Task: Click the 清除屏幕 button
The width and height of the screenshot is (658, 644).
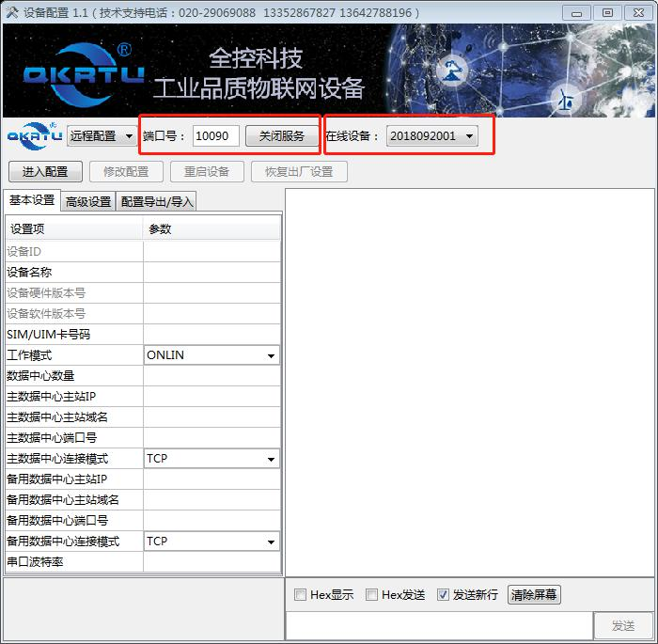Action: pos(534,594)
